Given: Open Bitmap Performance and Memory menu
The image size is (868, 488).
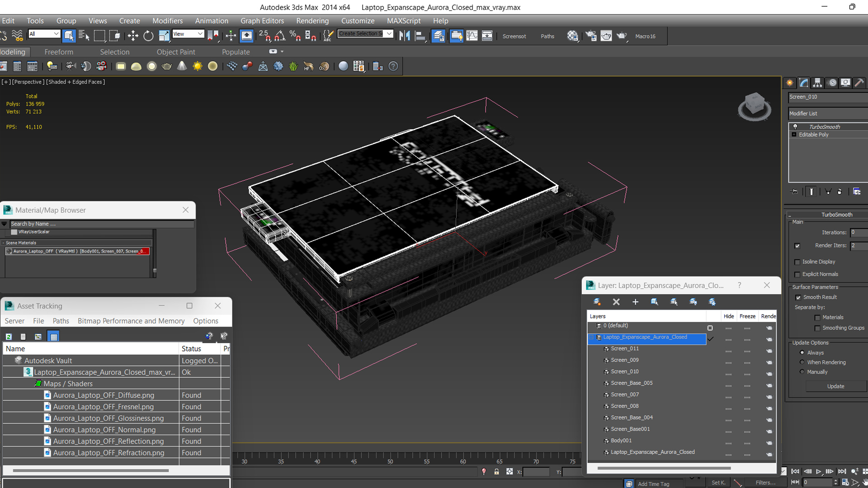Looking at the screenshot, I should point(131,321).
